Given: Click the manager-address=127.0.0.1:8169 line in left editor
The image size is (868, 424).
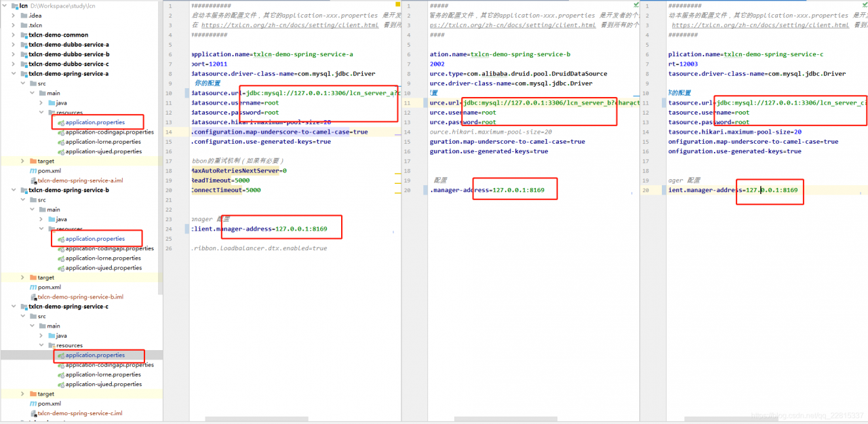Looking at the screenshot, I should (x=259, y=229).
